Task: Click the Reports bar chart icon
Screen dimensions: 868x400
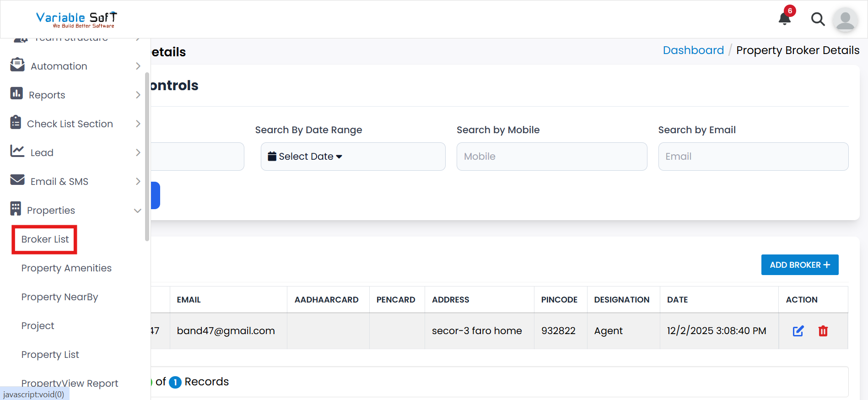Action: pyautogui.click(x=16, y=94)
